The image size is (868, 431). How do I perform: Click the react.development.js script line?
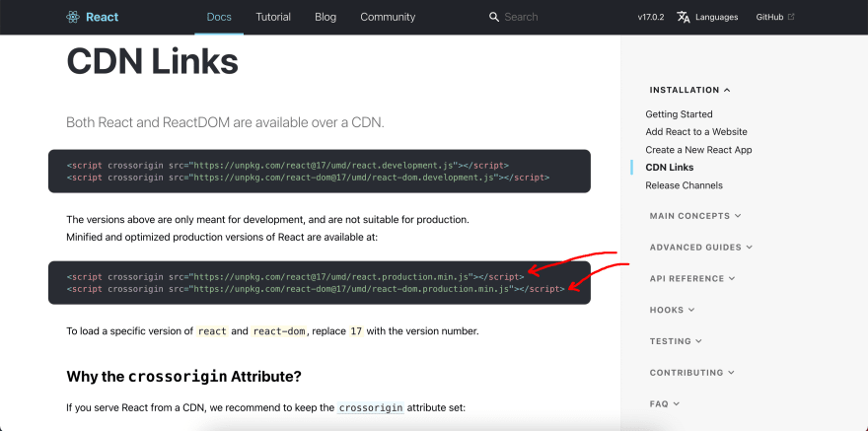coord(287,165)
